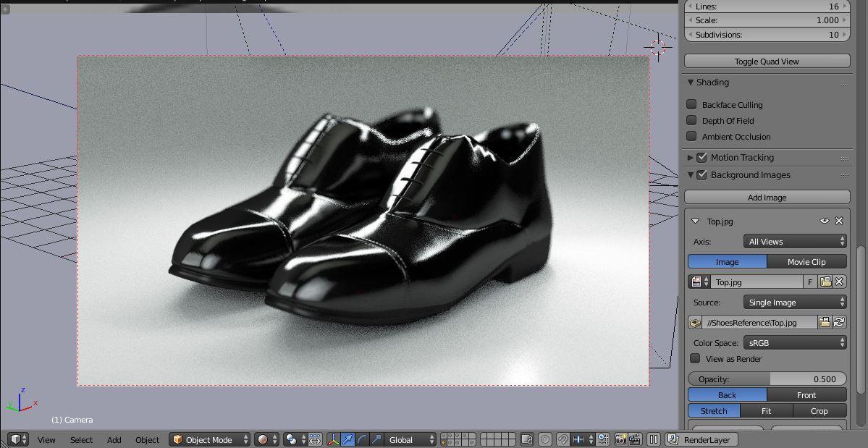
Task: Select the translate manipulator arrow icon
Action: [x=347, y=439]
